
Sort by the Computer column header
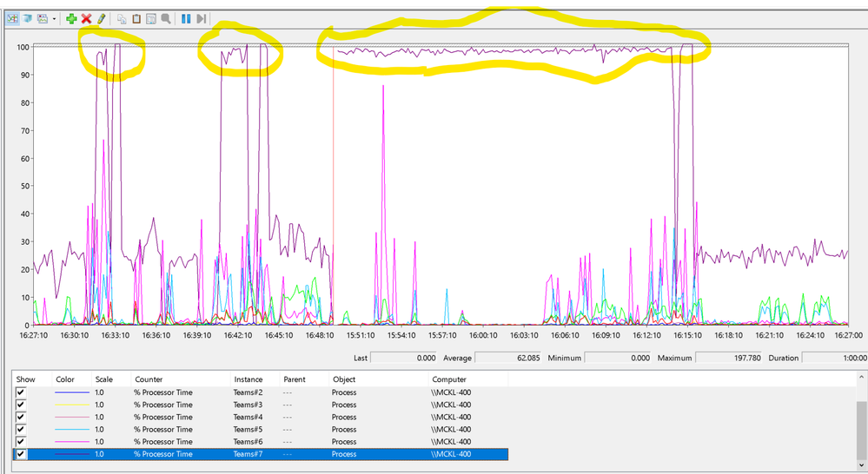[x=467, y=379]
